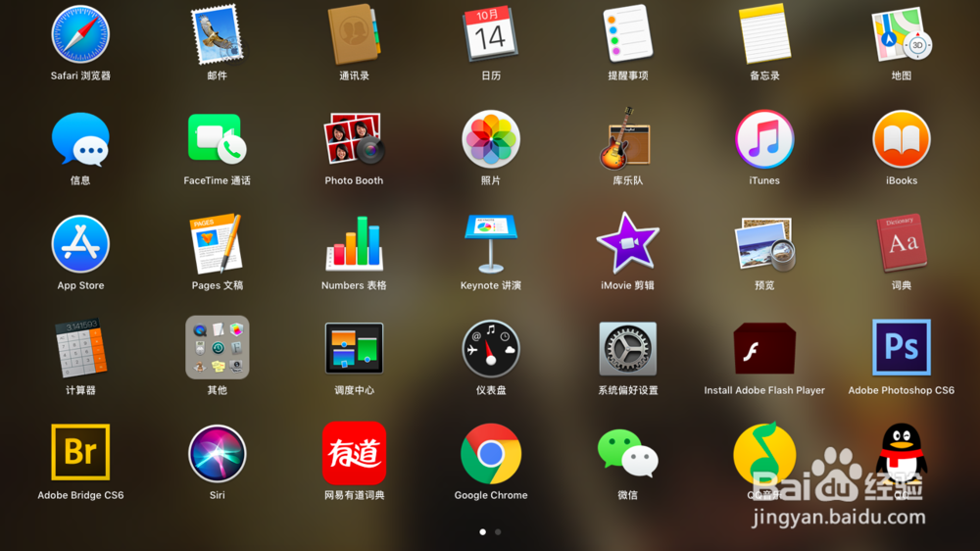Launch iMovie 剪辑 app
The image size is (980, 551).
coord(627,243)
